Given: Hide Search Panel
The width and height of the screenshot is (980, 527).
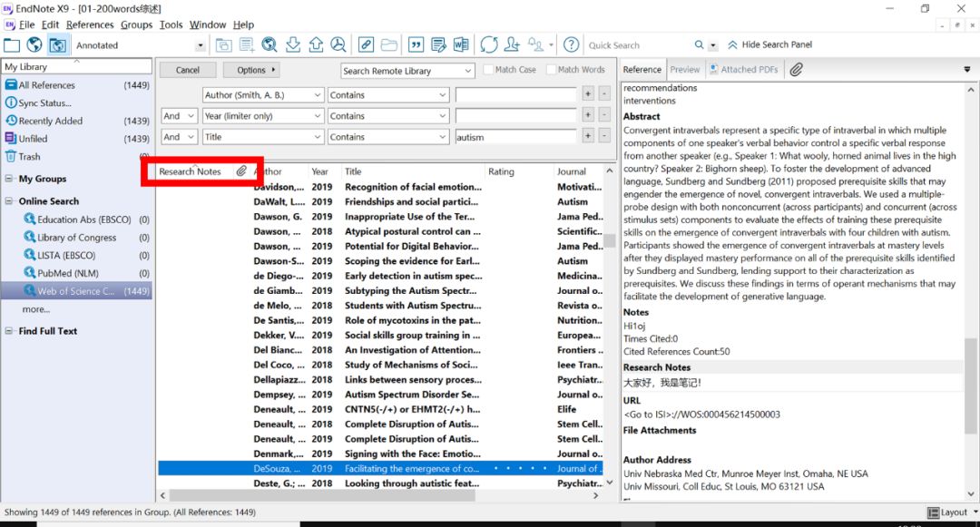Looking at the screenshot, I should coord(769,45).
